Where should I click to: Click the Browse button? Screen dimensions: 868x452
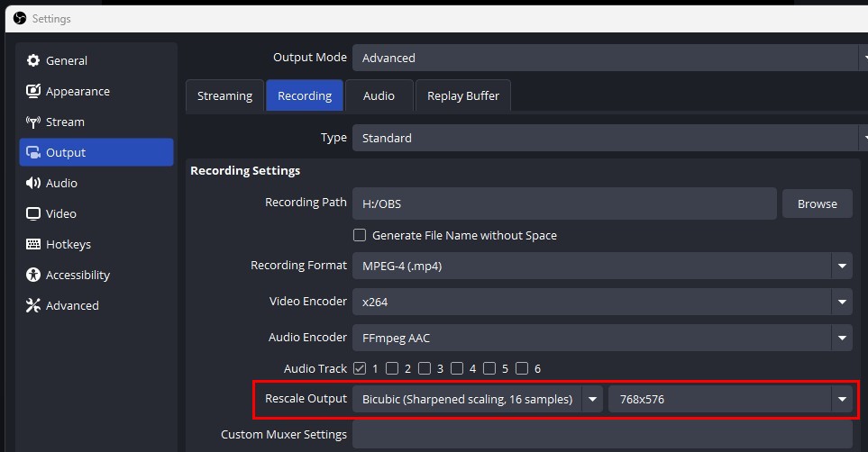click(817, 203)
